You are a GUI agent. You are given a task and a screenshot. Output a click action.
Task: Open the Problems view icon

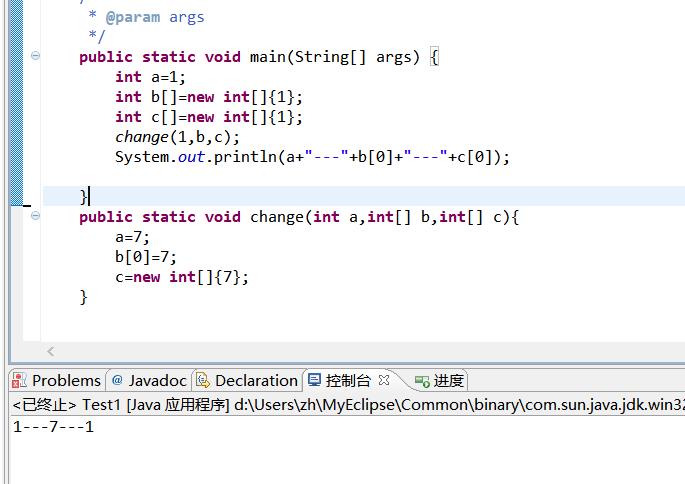click(20, 381)
